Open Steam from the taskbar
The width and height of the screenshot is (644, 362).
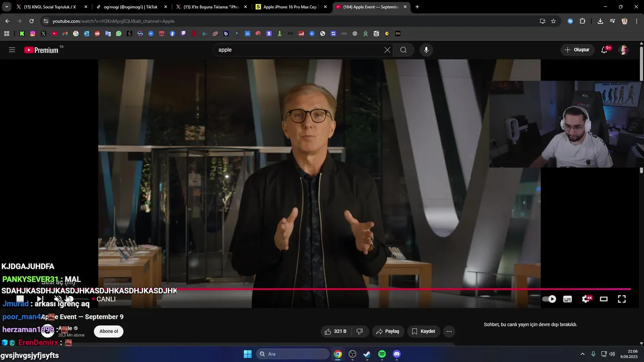367,354
